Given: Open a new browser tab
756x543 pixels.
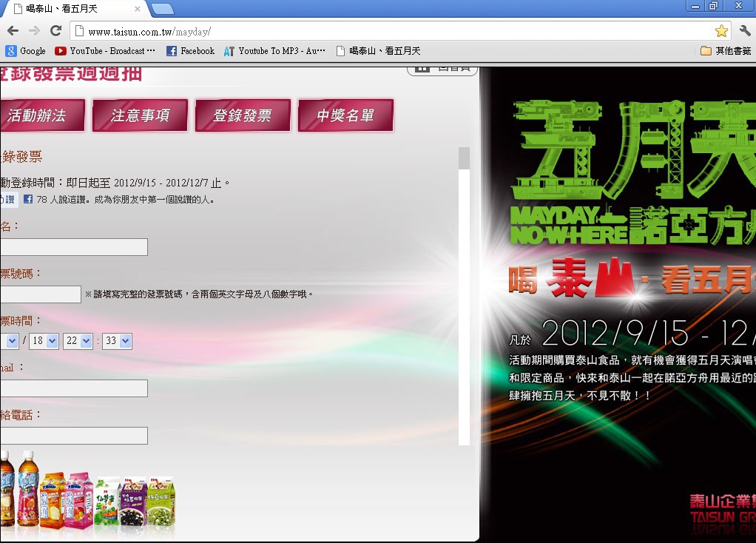Looking at the screenshot, I should [163, 9].
